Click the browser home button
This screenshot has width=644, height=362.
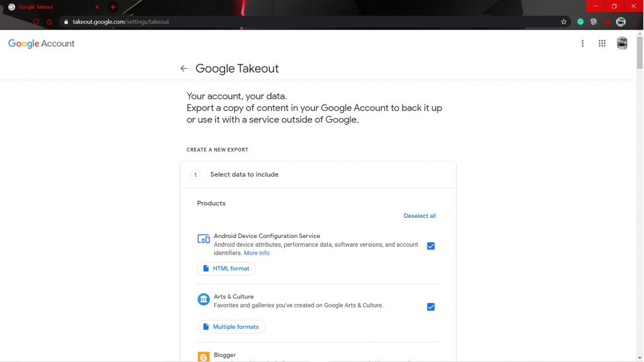click(49, 22)
